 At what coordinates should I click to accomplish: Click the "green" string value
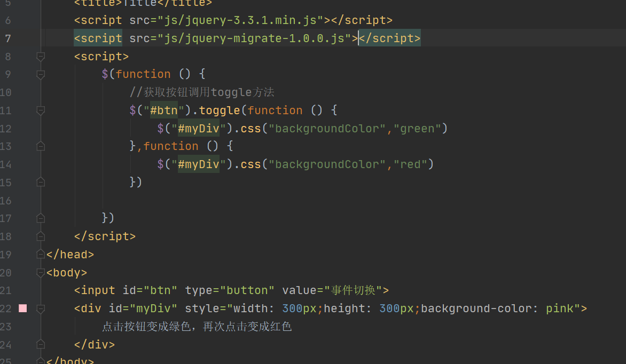point(417,129)
